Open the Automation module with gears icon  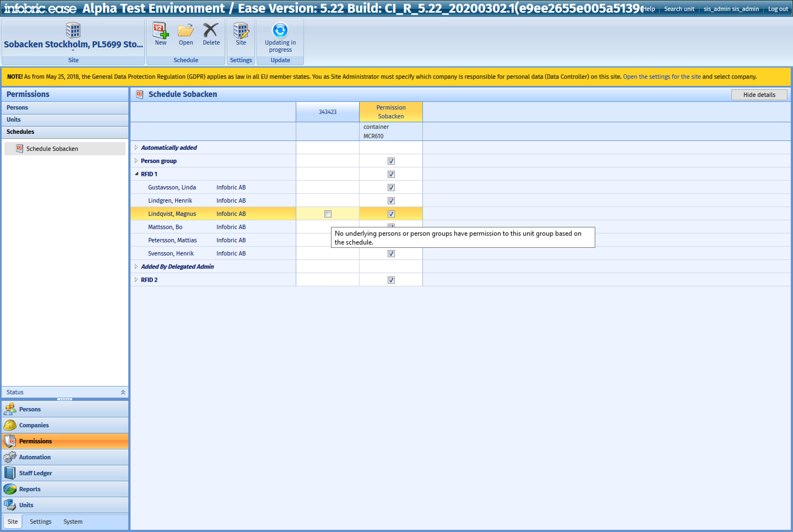click(65, 457)
